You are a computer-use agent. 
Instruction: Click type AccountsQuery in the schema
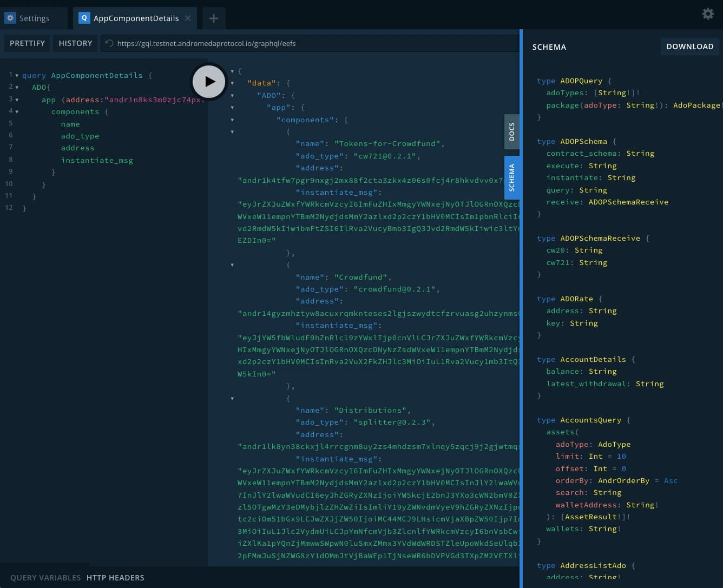(x=590, y=420)
